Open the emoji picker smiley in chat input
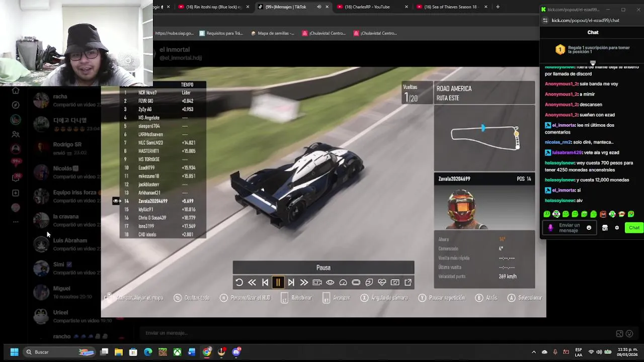This screenshot has width=644, height=362. [x=589, y=228]
